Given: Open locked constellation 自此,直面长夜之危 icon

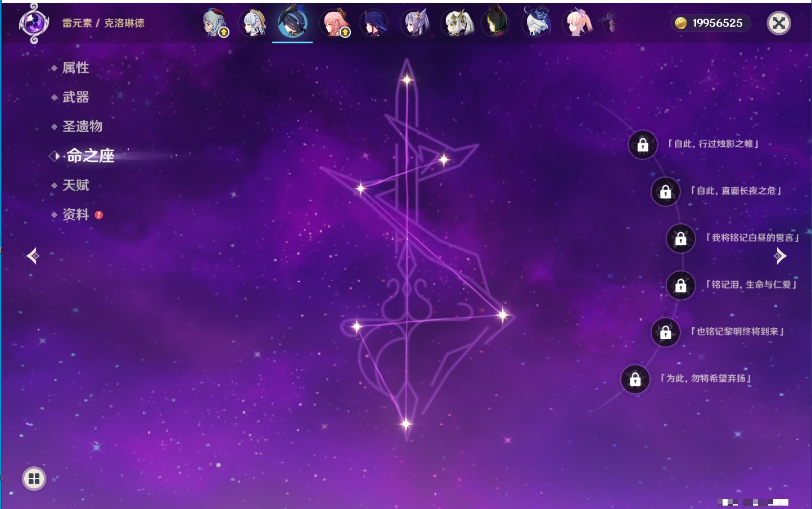Looking at the screenshot, I should coord(665,192).
